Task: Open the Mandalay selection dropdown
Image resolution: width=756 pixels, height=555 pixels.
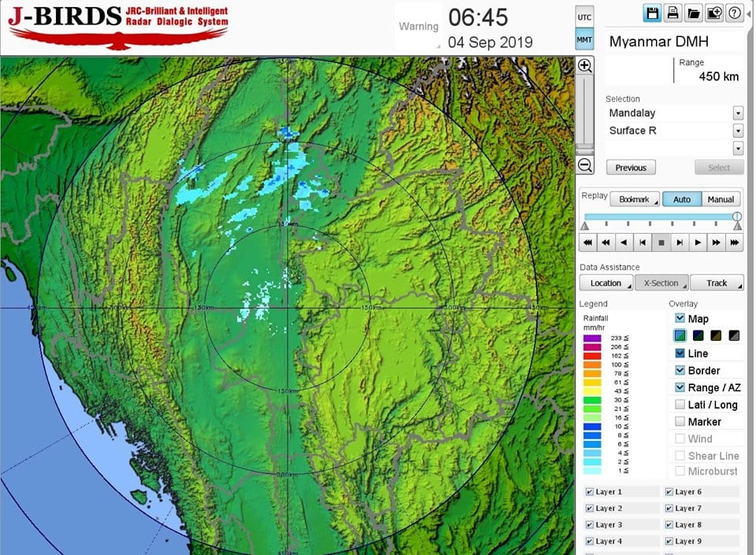Action: [738, 113]
